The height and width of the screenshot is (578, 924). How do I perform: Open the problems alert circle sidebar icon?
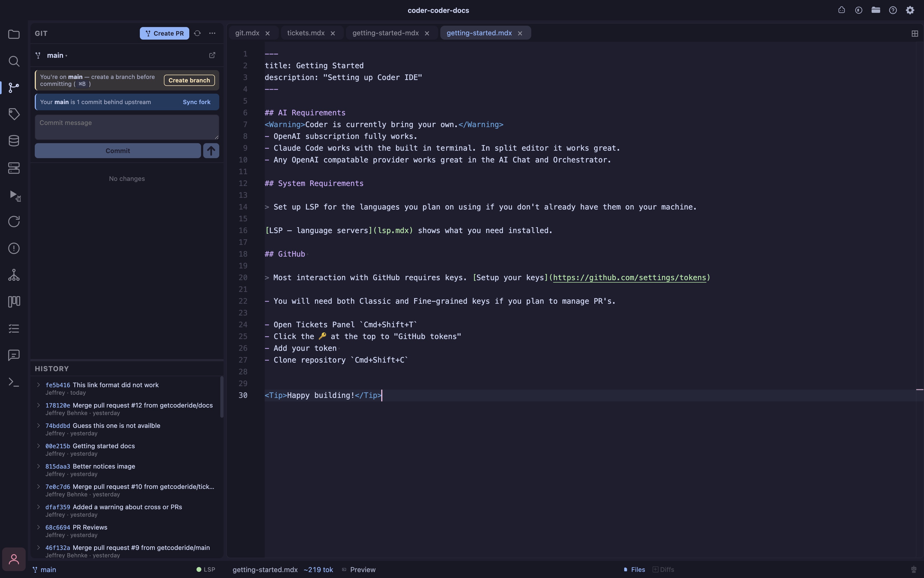tap(14, 249)
